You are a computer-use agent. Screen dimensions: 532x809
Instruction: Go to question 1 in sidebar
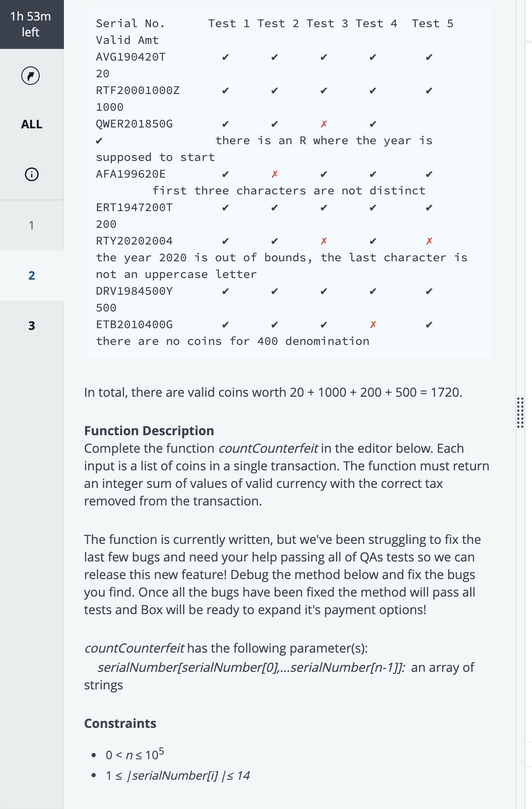[31, 225]
